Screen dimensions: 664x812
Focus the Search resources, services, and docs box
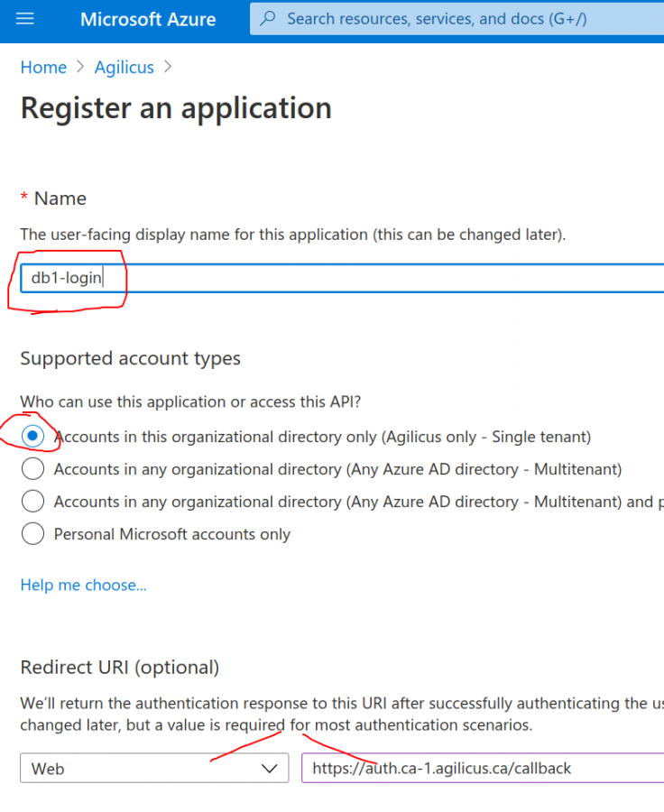(456, 19)
